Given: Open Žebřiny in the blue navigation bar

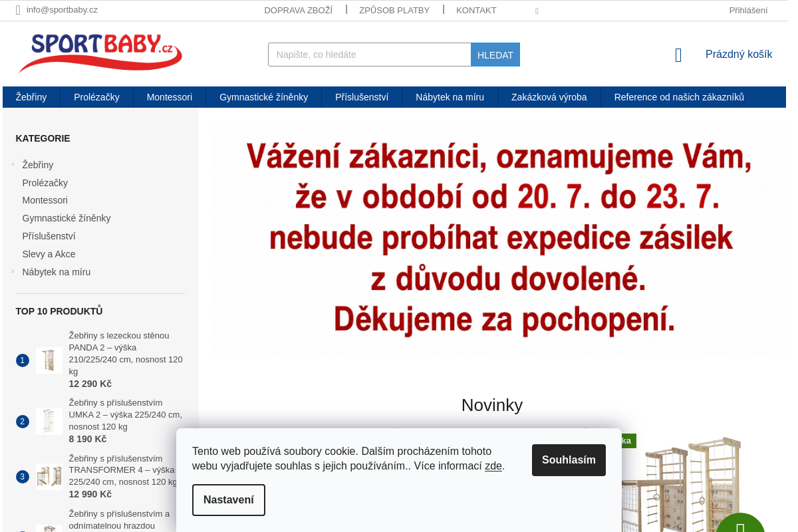Looking at the screenshot, I should (31, 97).
